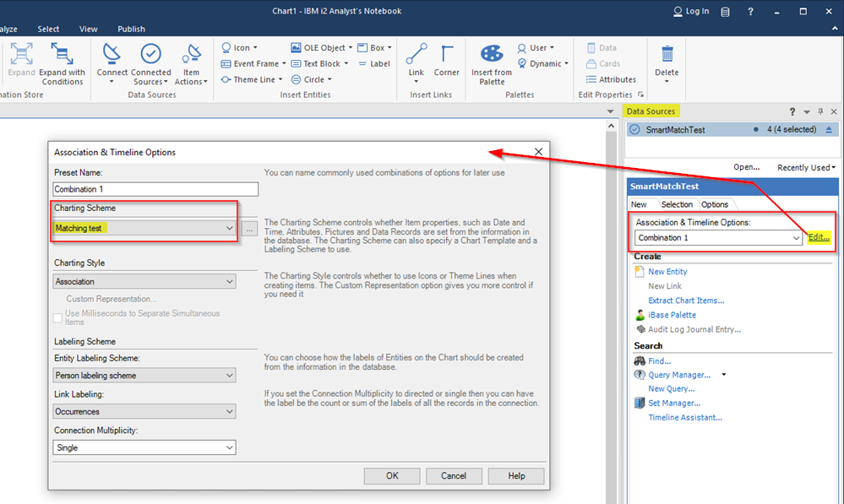Open the Recently Used dropdown
The width and height of the screenshot is (844, 504).
point(804,167)
